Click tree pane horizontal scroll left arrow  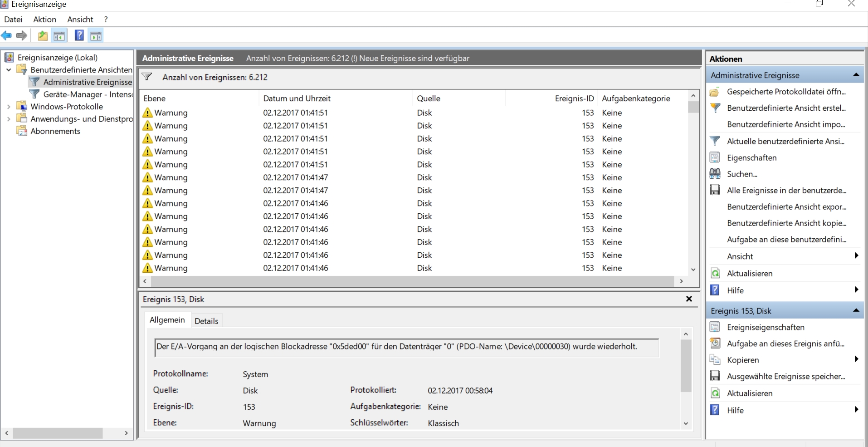(x=6, y=433)
